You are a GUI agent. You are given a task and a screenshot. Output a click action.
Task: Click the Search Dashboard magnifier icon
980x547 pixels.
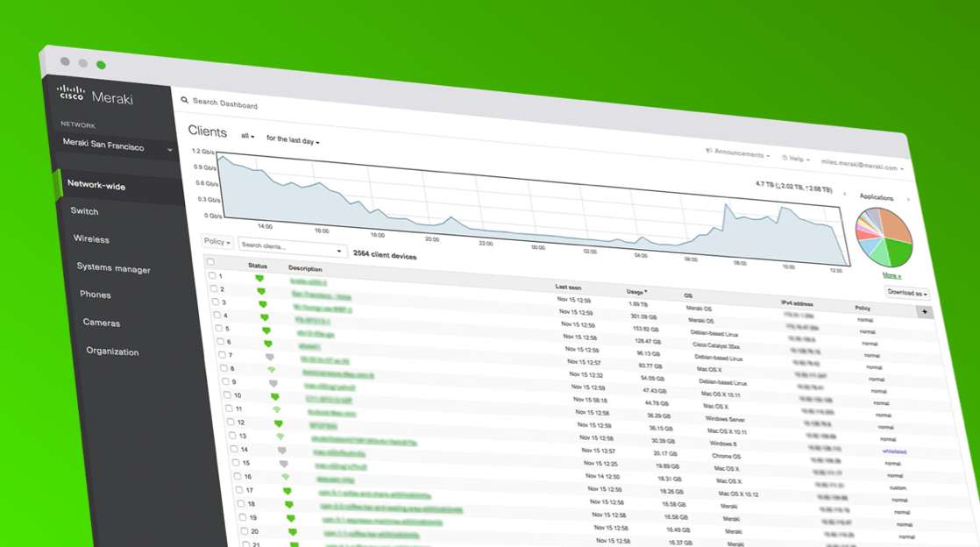click(x=184, y=99)
